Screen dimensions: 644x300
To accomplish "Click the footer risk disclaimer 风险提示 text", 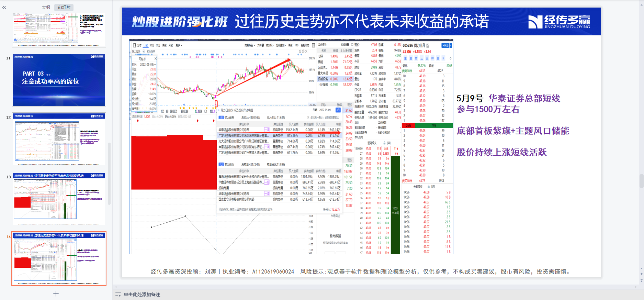I will 436,271.
